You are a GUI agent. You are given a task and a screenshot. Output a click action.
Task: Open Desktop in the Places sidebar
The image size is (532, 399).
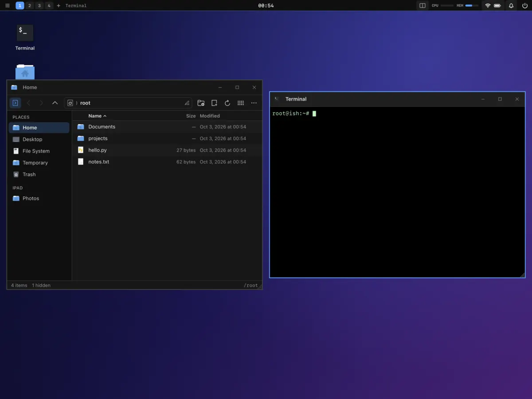(x=39, y=139)
